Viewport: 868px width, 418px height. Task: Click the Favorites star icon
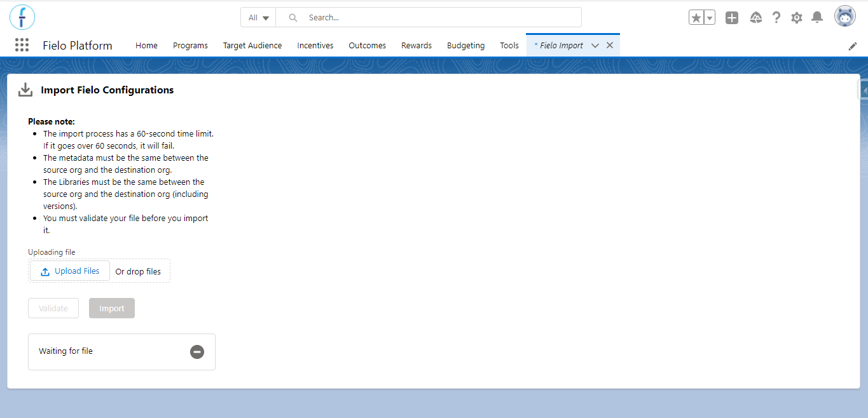(x=696, y=18)
